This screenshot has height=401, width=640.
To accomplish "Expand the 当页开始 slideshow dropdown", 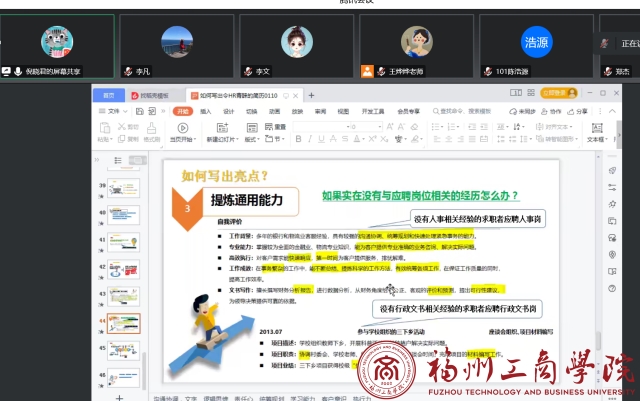I will pyautogui.click(x=185, y=140).
